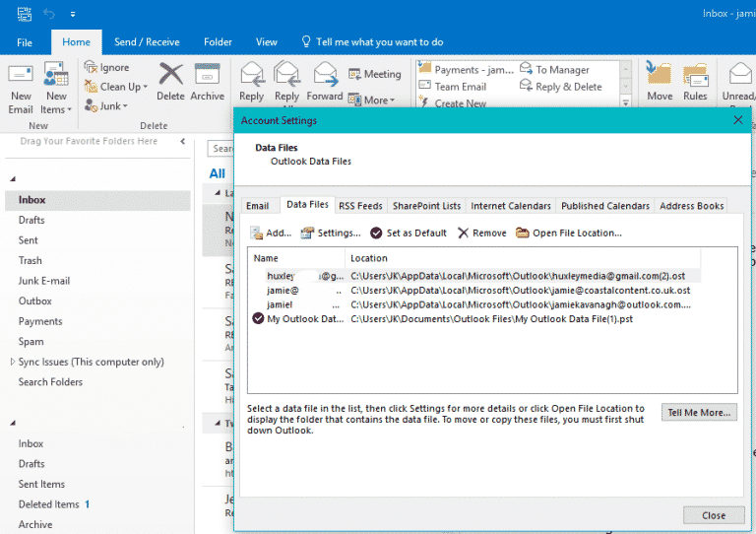The image size is (756, 534).
Task: Click Open File Location folder icon
Action: point(522,233)
